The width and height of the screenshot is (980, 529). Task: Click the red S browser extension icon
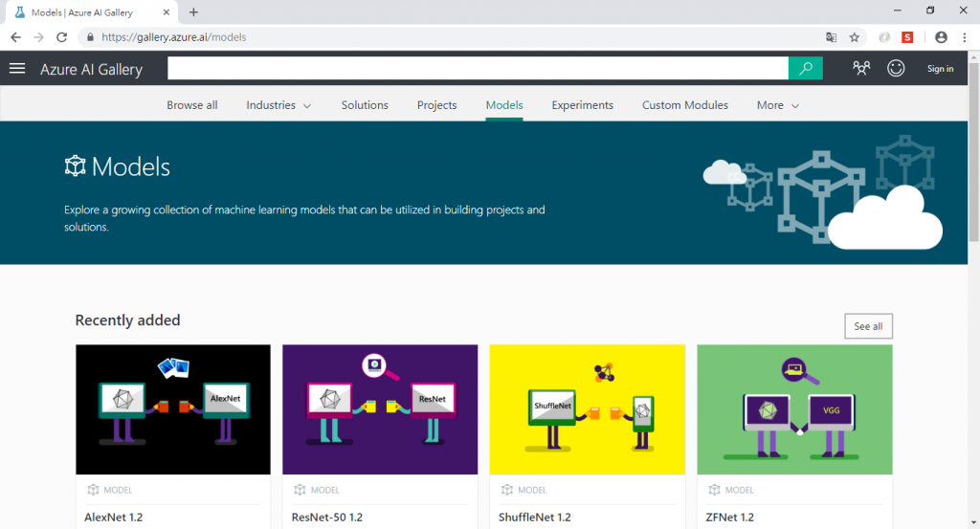click(x=907, y=37)
